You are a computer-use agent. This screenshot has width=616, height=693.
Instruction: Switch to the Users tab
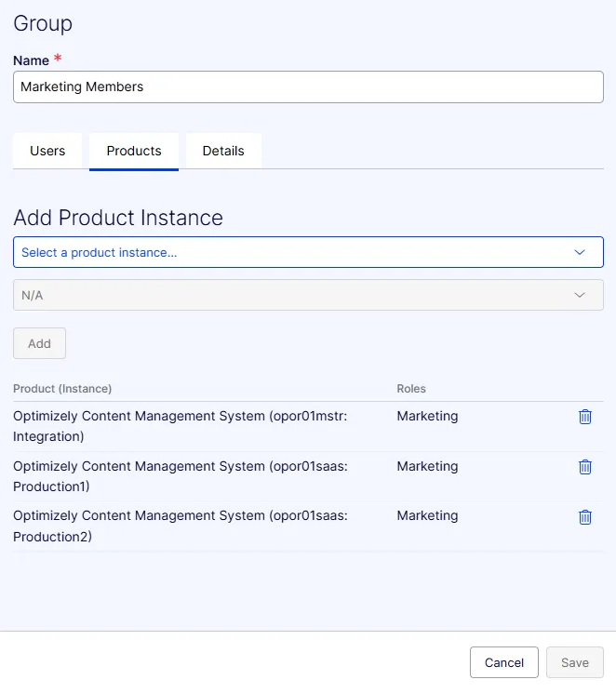point(47,151)
